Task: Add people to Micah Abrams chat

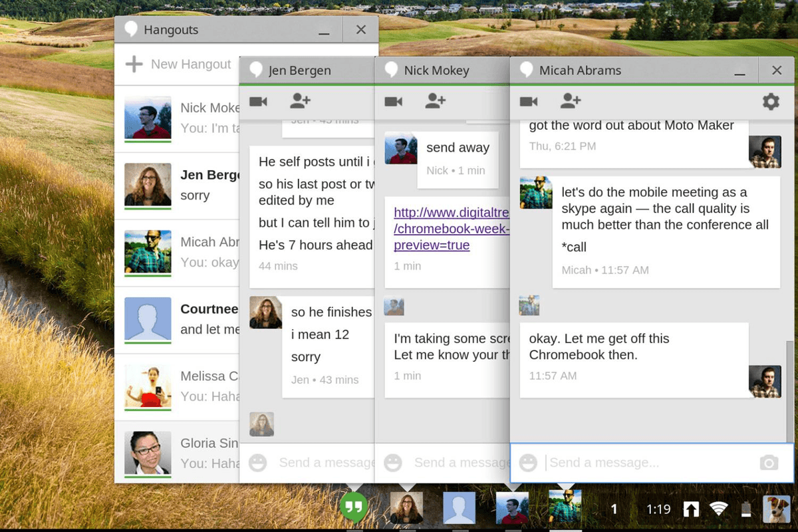Action: click(571, 101)
